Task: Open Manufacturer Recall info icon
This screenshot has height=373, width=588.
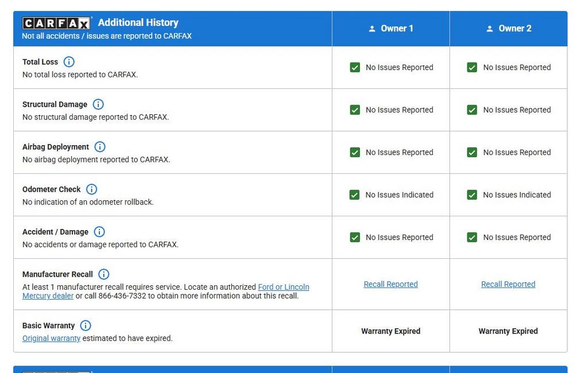Action: click(103, 274)
